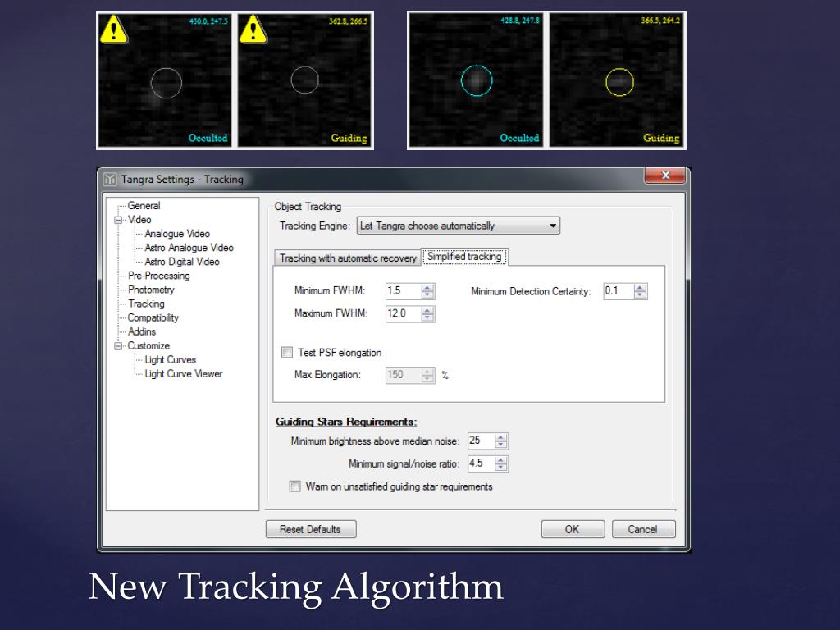Increase Minimum FWHM with up arrow
Screen dimensions: 840x630
click(x=427, y=288)
